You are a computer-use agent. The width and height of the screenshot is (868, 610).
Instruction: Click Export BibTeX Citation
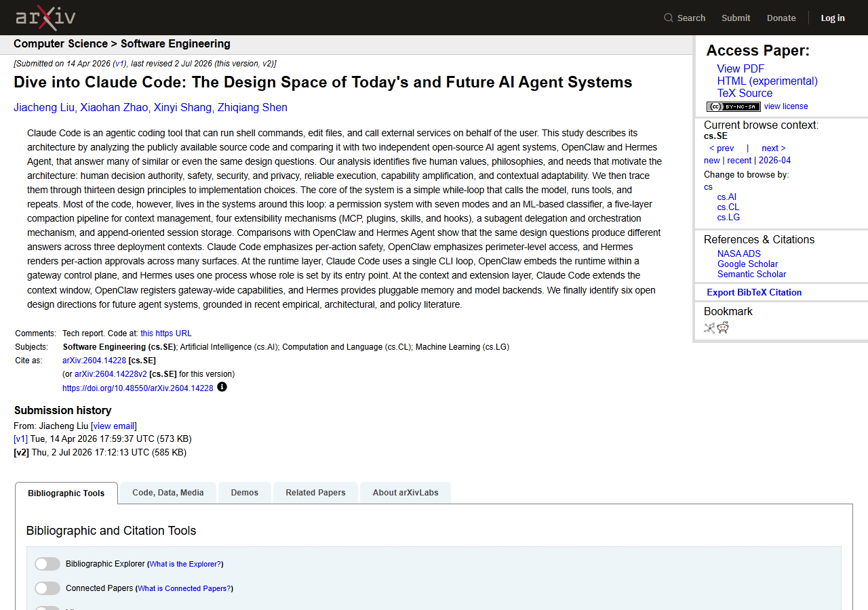(x=754, y=293)
